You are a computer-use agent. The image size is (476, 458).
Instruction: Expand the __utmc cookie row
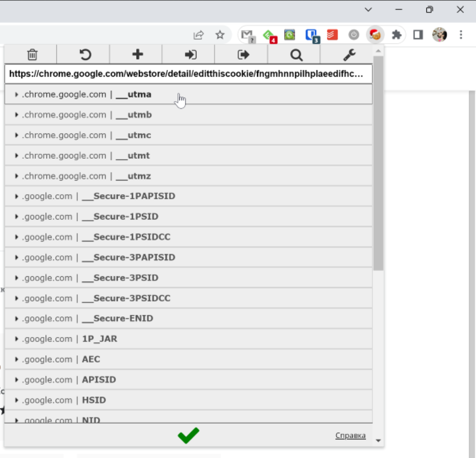[x=188, y=135]
